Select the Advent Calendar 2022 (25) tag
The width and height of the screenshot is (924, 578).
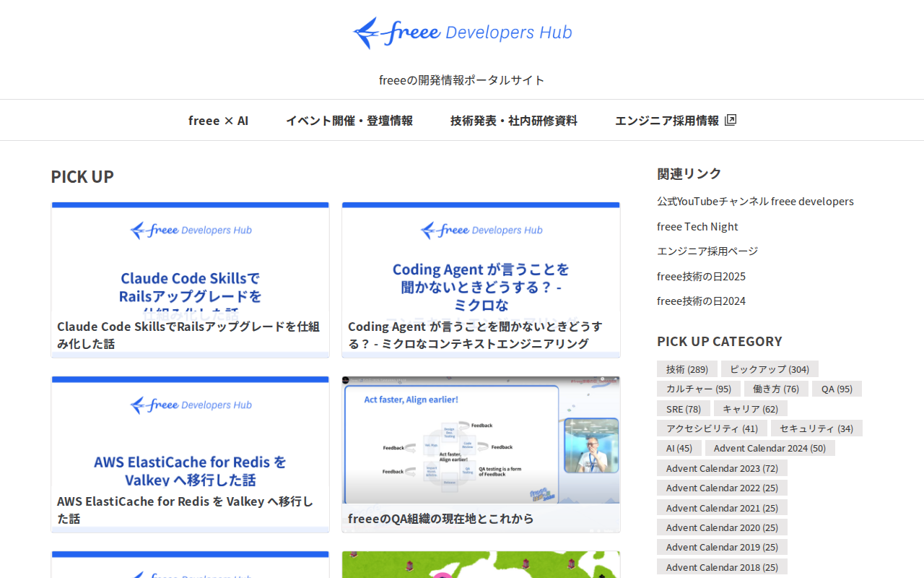(x=722, y=488)
